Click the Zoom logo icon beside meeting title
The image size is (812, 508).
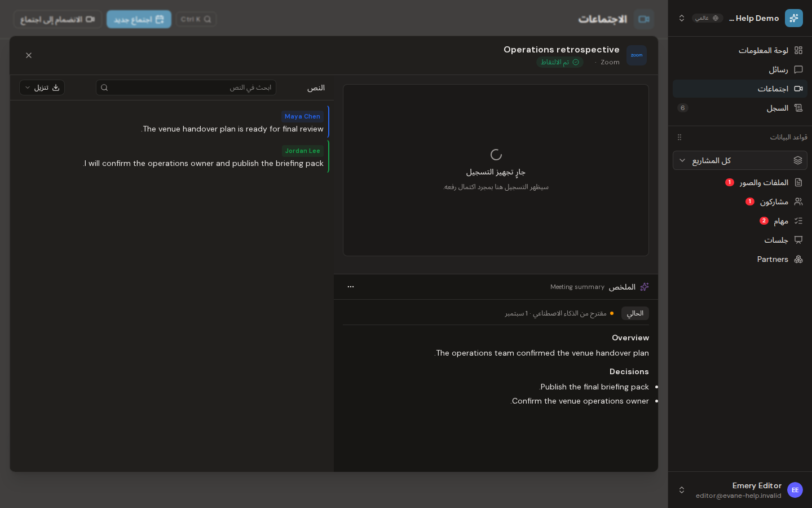(x=637, y=55)
